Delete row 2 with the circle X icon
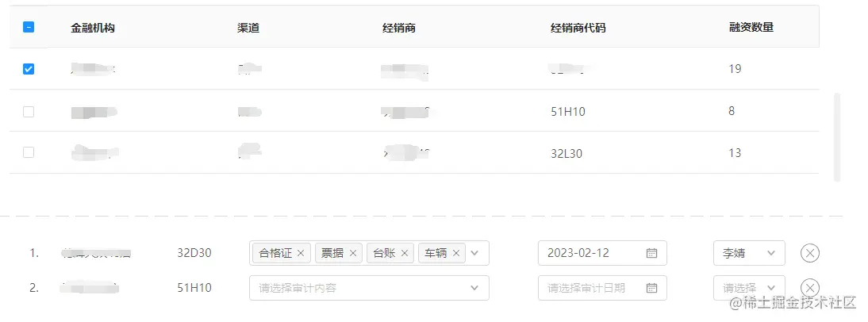Screen dimensions: 868x322 (x=809, y=288)
